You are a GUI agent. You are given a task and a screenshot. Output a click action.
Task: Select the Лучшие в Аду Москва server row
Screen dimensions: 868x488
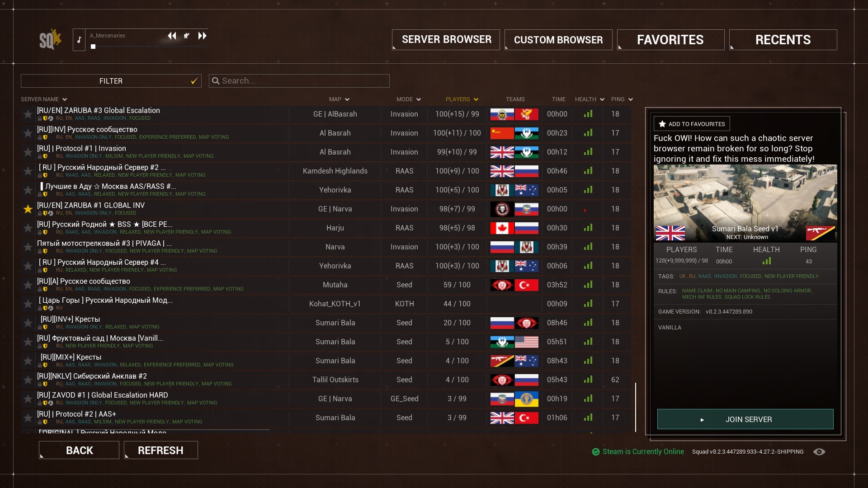326,190
